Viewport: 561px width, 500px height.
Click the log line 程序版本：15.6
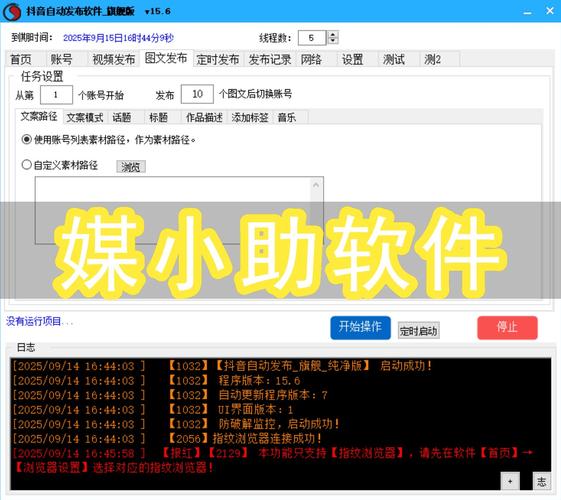point(156,381)
